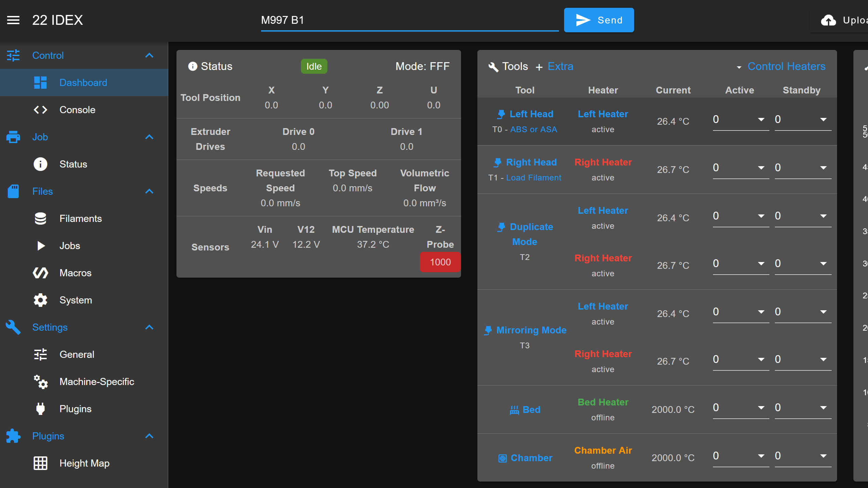Click the System gear icon
Image resolution: width=868 pixels, height=488 pixels.
(40, 300)
